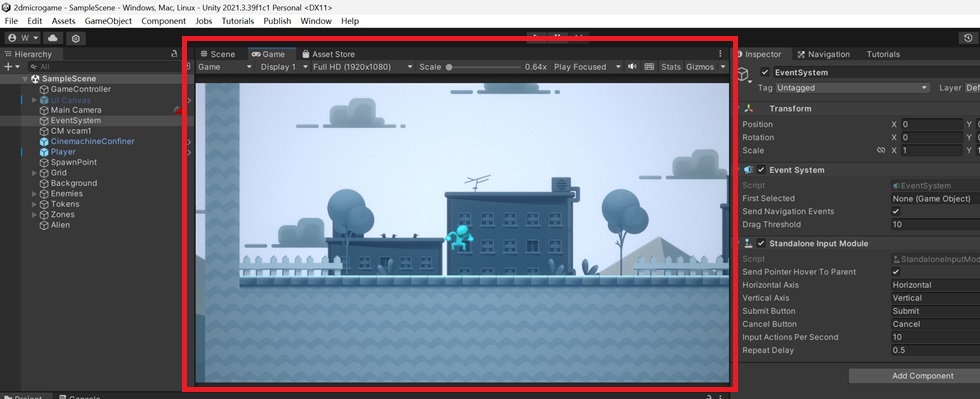Open the account menu labeled W

pyautogui.click(x=22, y=38)
